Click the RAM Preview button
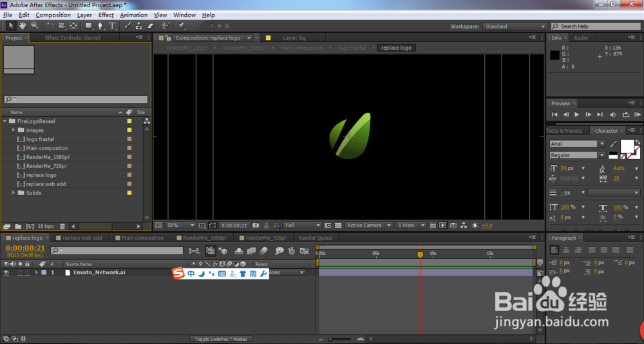The image size is (644, 344). [638, 115]
